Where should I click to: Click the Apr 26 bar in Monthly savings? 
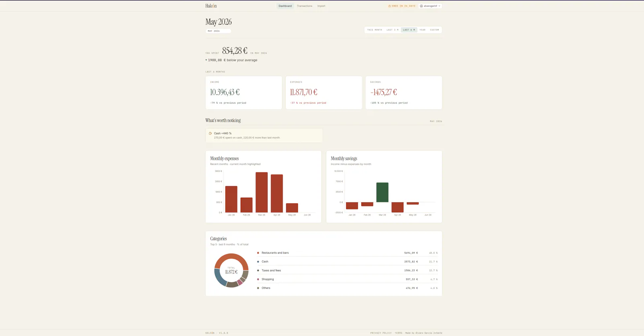398,207
